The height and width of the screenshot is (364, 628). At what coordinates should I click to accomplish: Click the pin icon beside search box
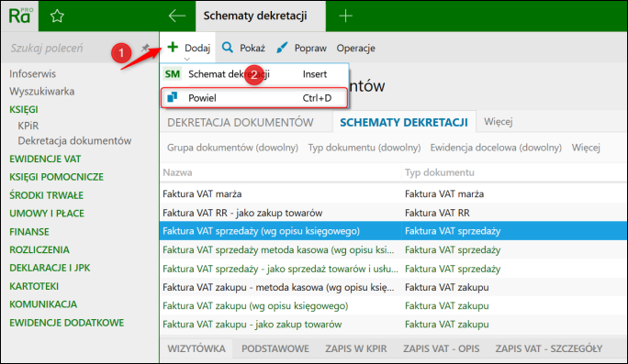pyautogui.click(x=145, y=48)
